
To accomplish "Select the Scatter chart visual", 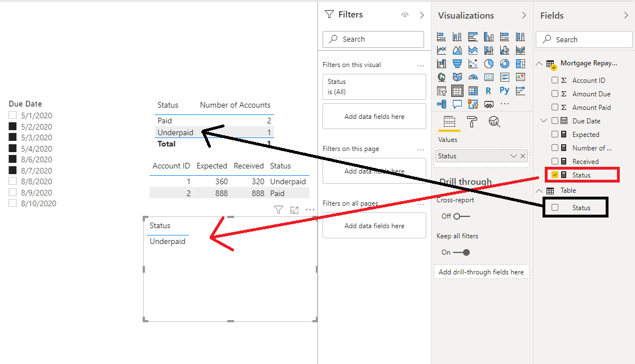I will pyautogui.click(x=473, y=64).
